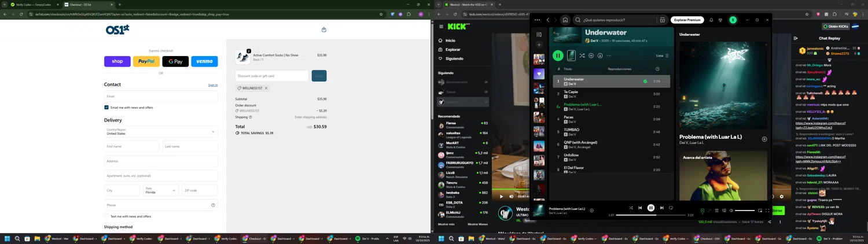Toggle repeat in Spotify player bar
This screenshot has width=868, height=244.
pos(671,208)
